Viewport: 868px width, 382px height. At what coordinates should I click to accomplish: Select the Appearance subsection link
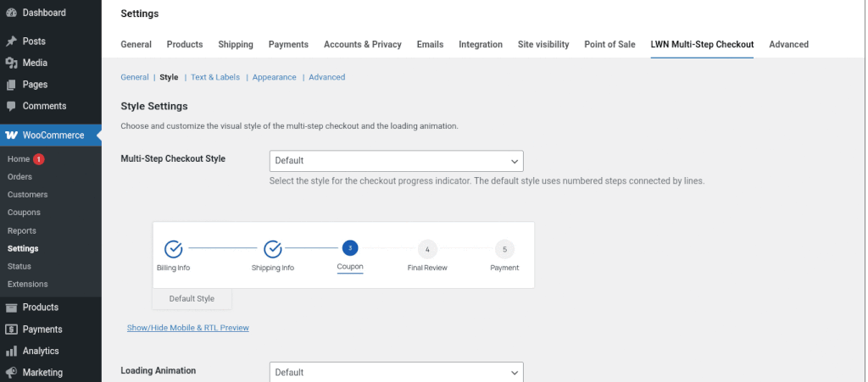[x=274, y=77]
